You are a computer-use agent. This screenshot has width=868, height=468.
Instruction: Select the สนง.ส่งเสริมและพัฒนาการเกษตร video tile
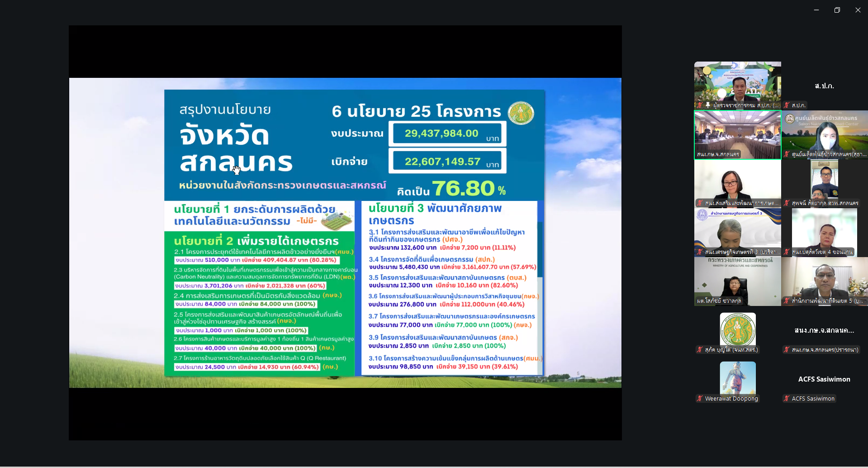click(x=738, y=184)
